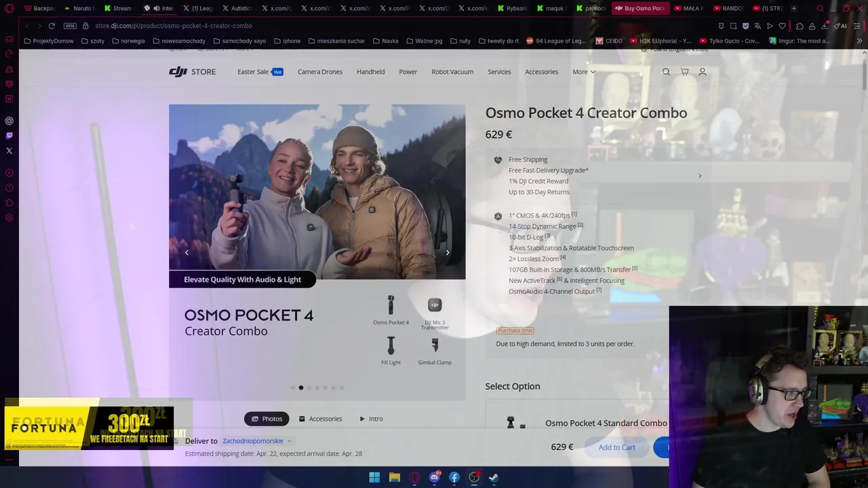Open the Windows Start button
The height and width of the screenshot is (488, 868).
(374, 477)
